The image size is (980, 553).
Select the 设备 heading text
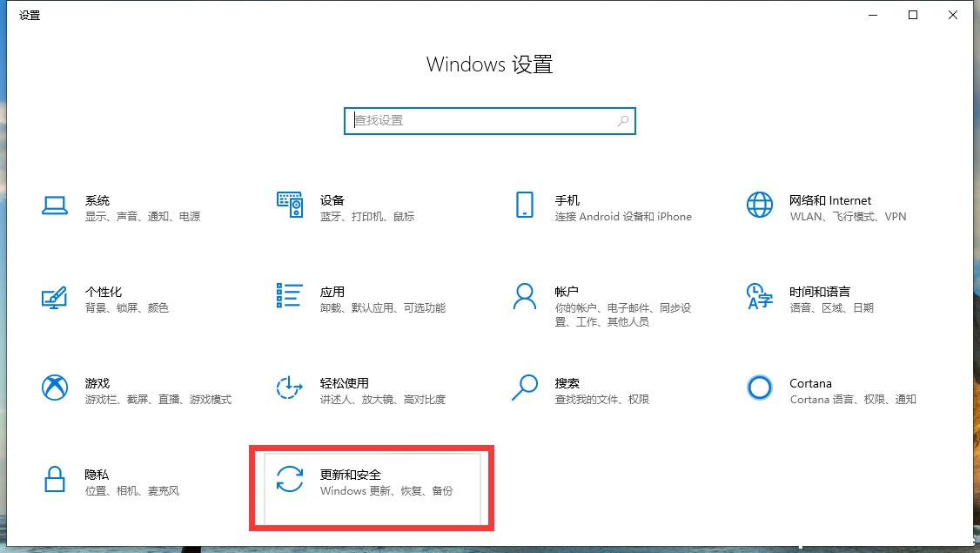332,200
